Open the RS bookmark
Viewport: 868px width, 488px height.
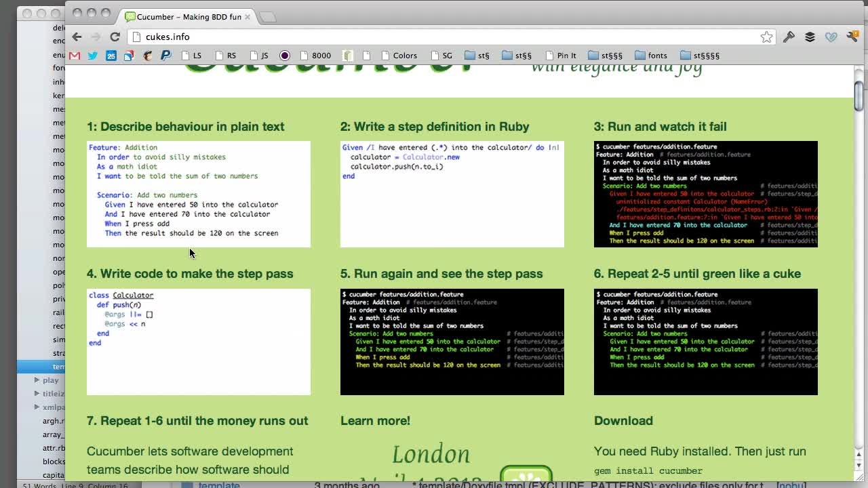[225, 56]
